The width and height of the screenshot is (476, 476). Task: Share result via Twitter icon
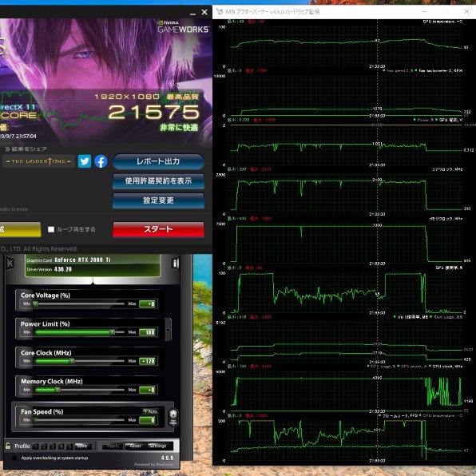coord(85,161)
